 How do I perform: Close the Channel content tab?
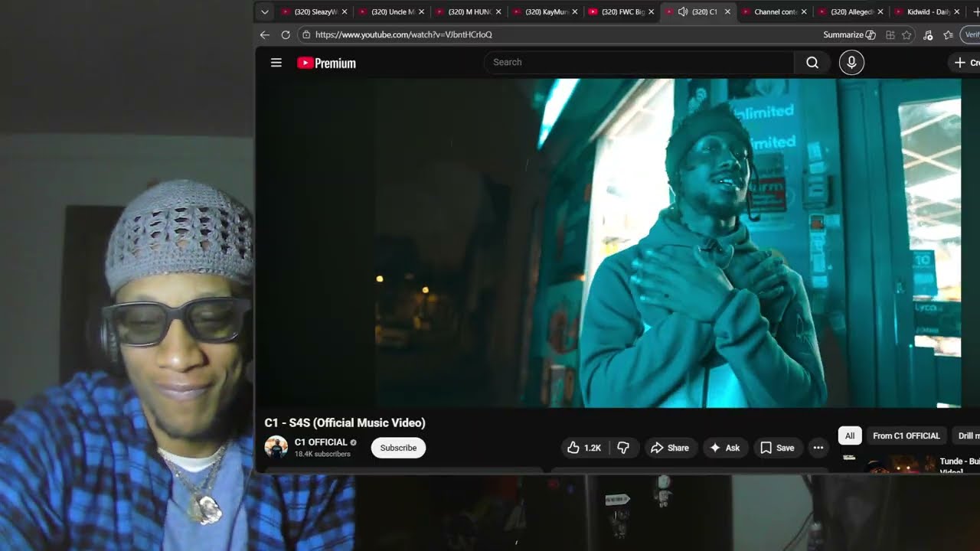click(805, 11)
